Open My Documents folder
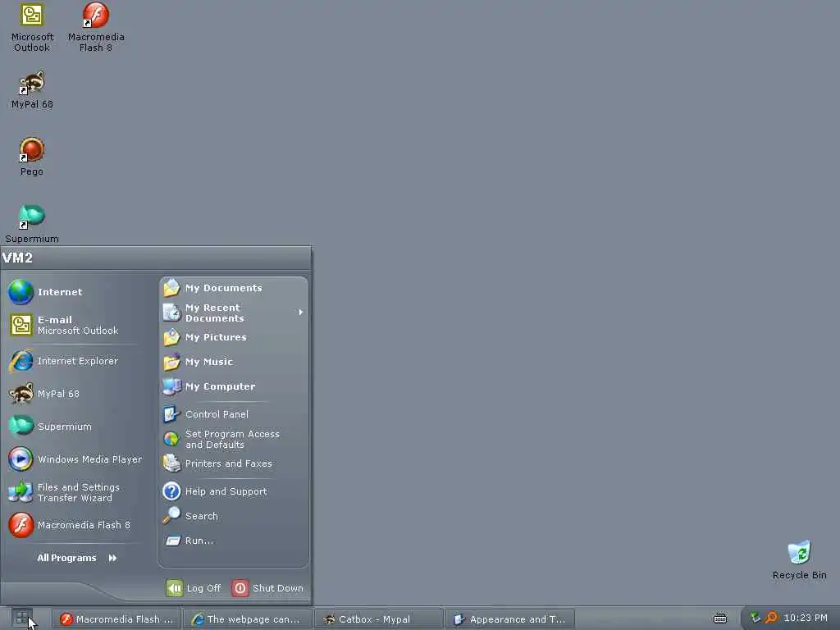The width and height of the screenshot is (840, 630). click(234, 288)
